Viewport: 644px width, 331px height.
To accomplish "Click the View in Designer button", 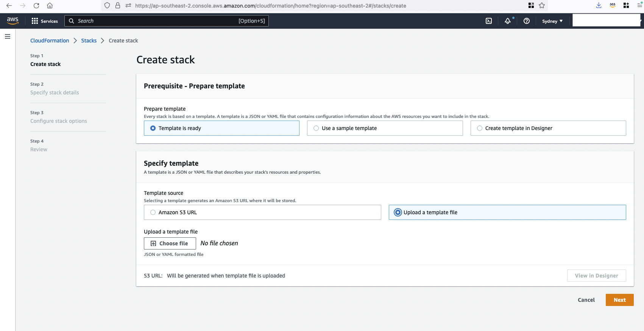I will [596, 276].
